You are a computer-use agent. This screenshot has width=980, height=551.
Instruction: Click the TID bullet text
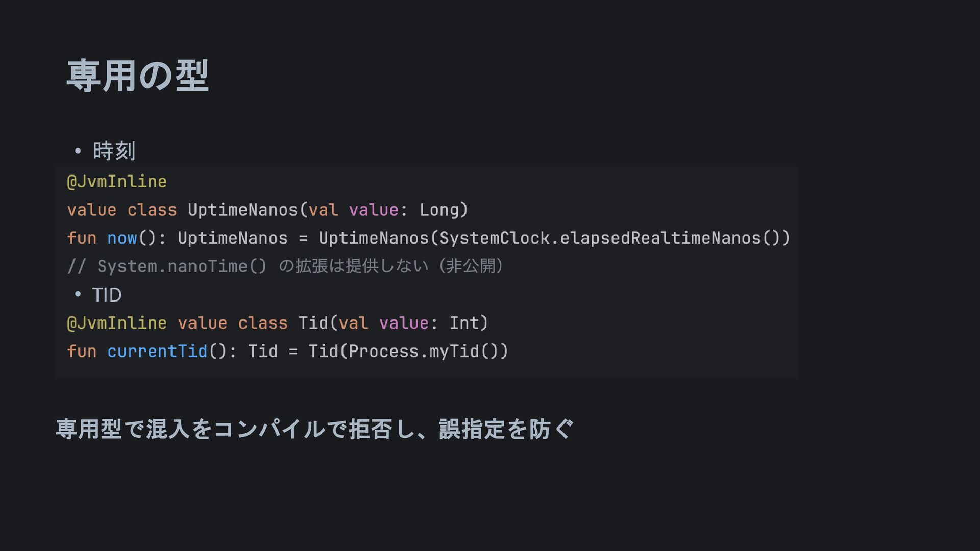[x=107, y=295]
